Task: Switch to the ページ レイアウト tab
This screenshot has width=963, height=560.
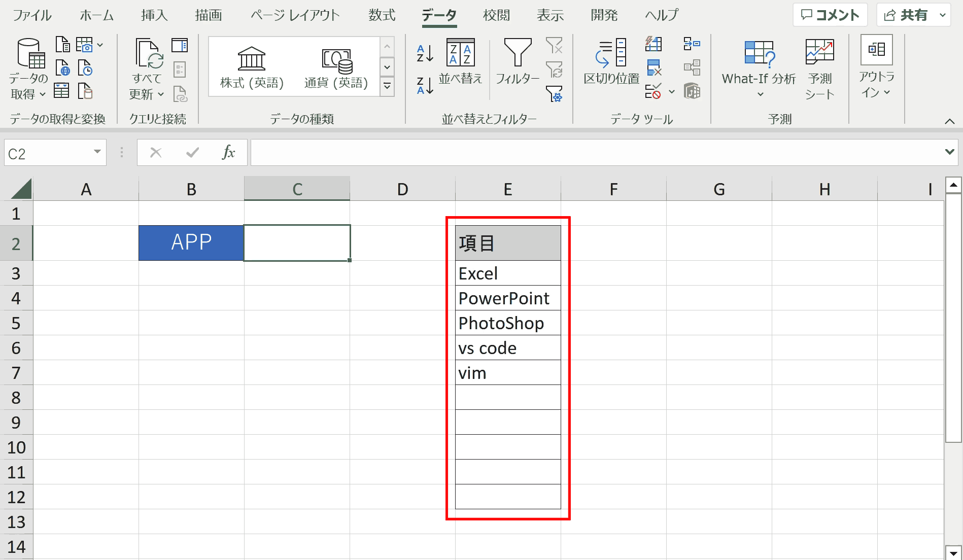Action: (295, 15)
